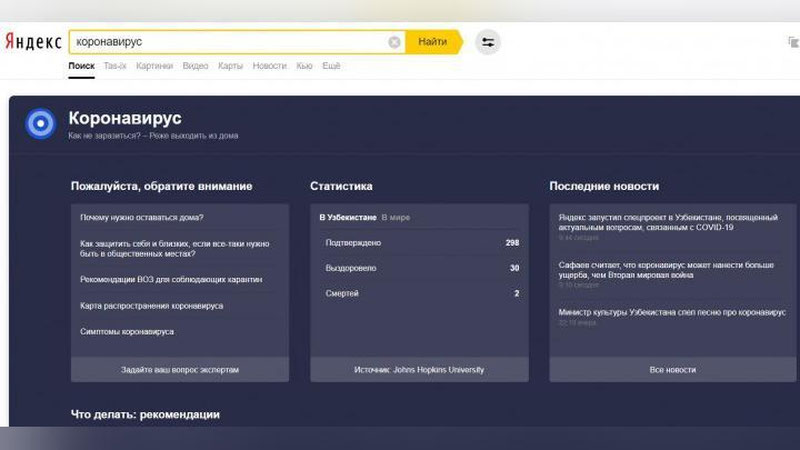Click 'Что делать: рекомендации' heading

pos(145,414)
